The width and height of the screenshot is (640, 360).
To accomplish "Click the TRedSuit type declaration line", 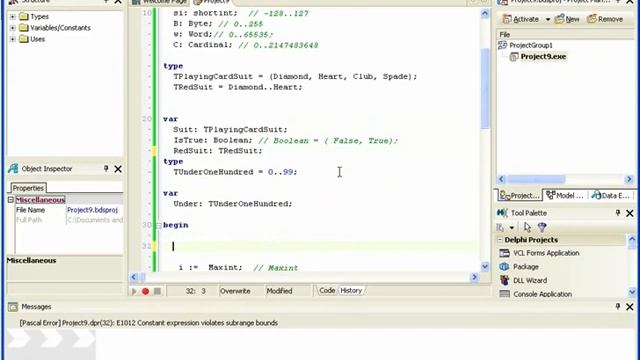I will pos(238,87).
